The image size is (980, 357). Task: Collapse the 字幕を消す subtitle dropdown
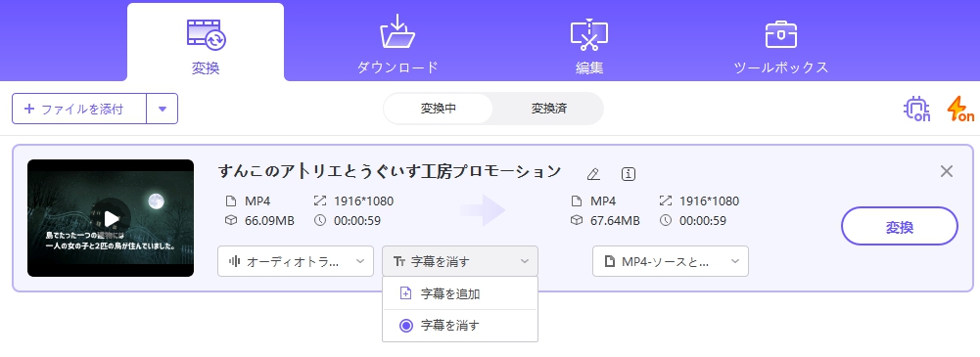tap(460, 261)
